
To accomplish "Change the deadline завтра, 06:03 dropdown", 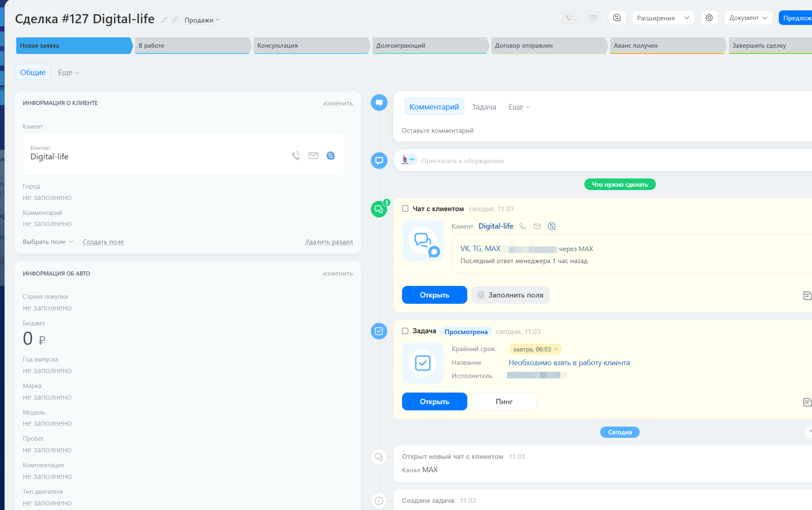I will [x=535, y=349].
